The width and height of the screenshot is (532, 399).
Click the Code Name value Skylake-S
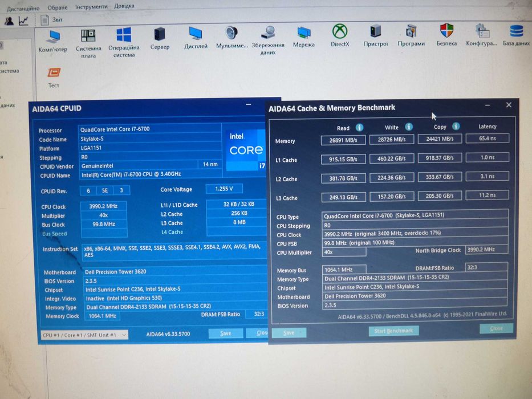click(x=149, y=139)
